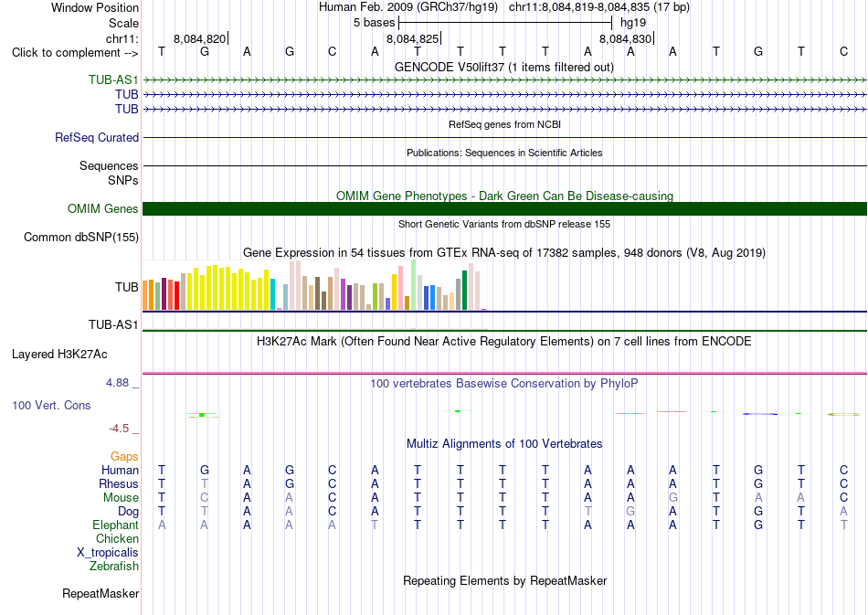868x615 pixels.
Task: Click the 'Click to complement -->' label
Action: 75,53
